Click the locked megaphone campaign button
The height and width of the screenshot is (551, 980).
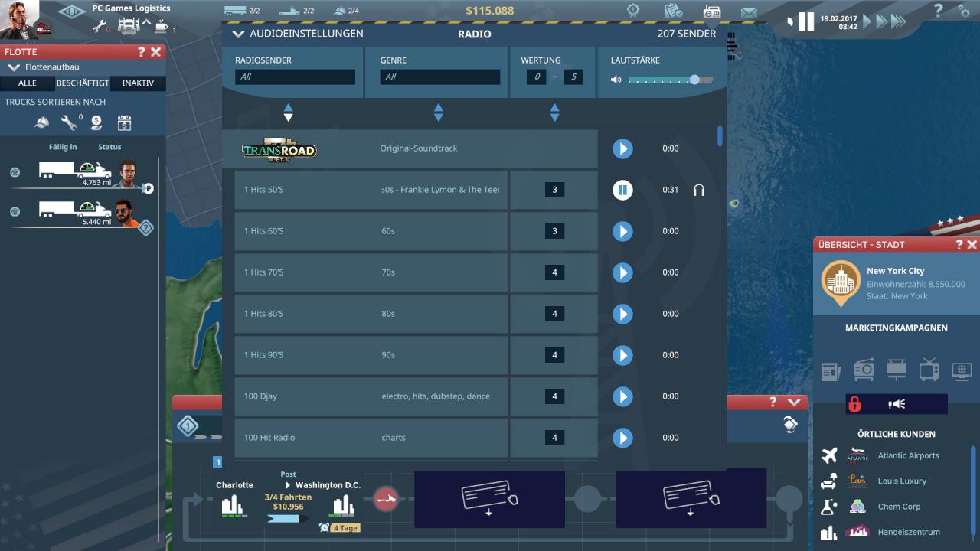coord(896,404)
